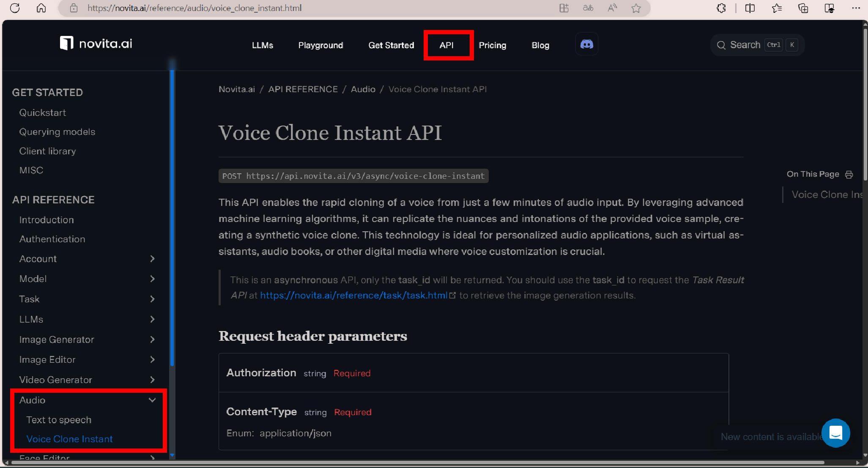
Task: Open the Playground nav item
Action: (x=320, y=45)
